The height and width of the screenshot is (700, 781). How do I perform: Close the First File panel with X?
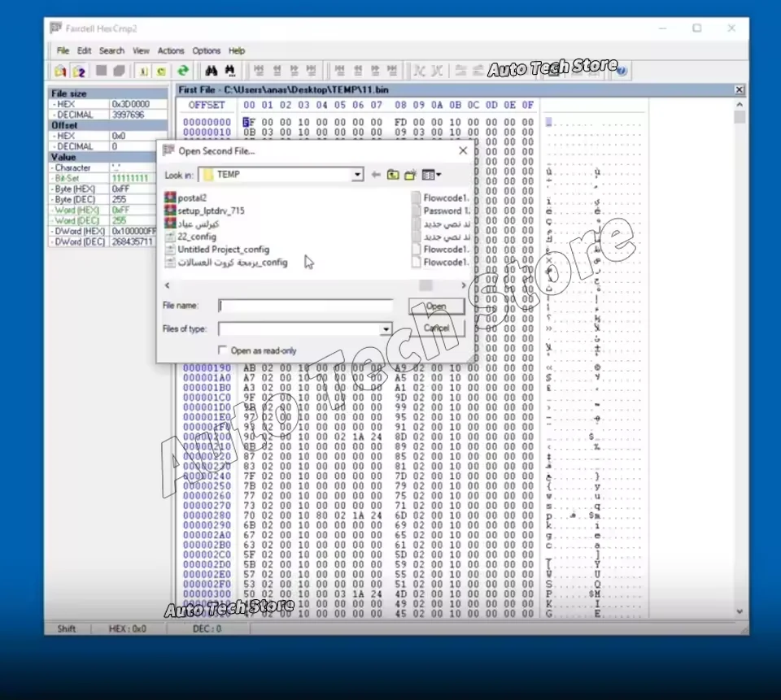pyautogui.click(x=740, y=89)
